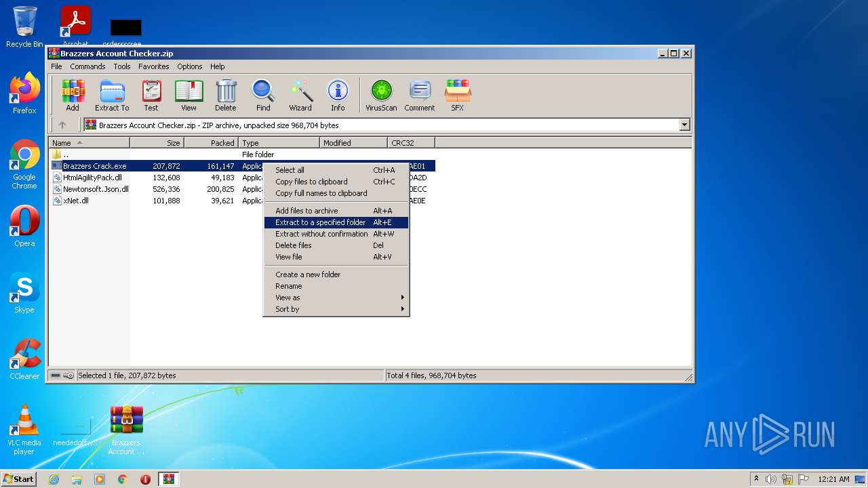Run VirusScan from the toolbar
This screenshot has width=868, height=488.
[381, 96]
